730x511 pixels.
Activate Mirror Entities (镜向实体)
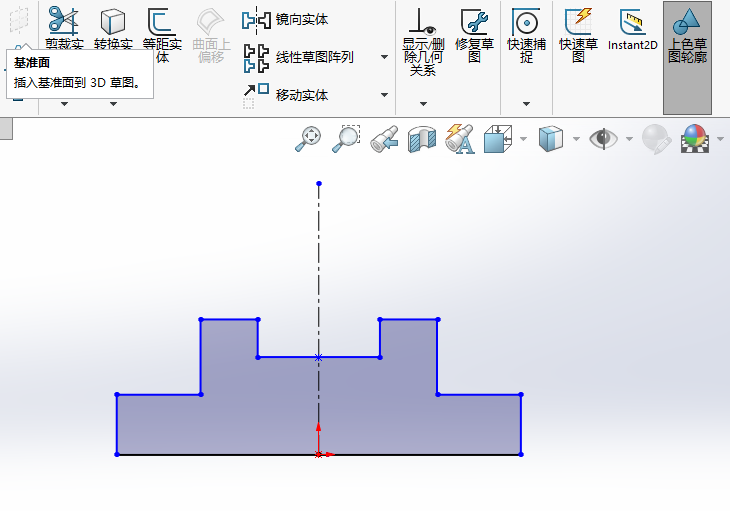[x=285, y=20]
